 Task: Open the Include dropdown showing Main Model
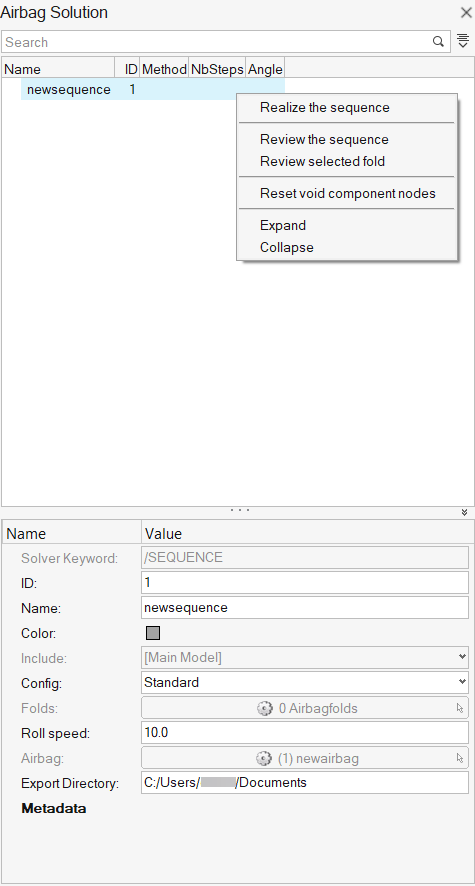(305, 658)
